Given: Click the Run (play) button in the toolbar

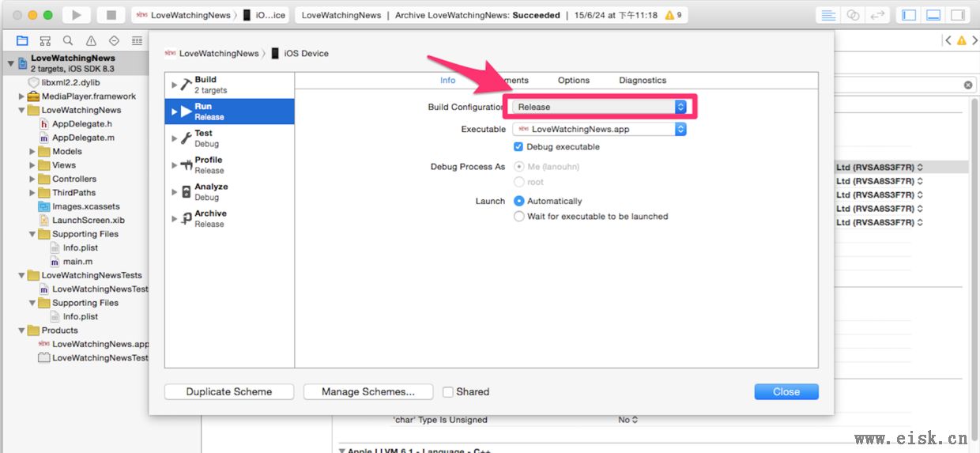Looking at the screenshot, I should tap(76, 15).
